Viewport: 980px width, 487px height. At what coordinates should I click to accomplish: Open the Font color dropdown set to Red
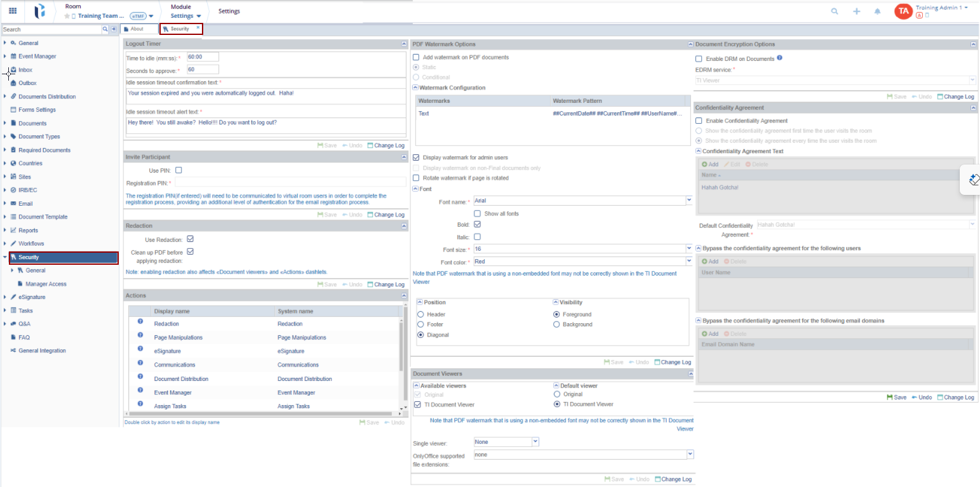[x=689, y=262]
